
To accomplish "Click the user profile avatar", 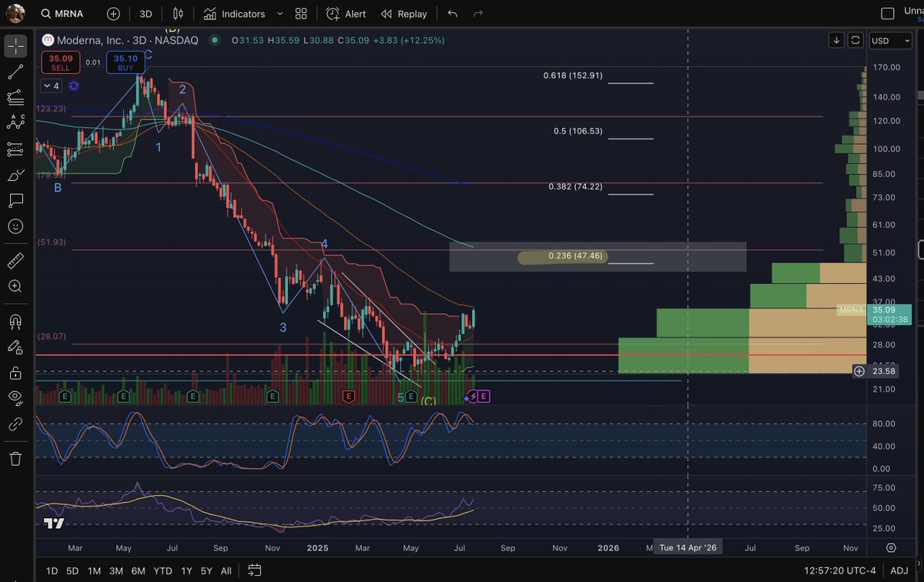I will tap(14, 13).
